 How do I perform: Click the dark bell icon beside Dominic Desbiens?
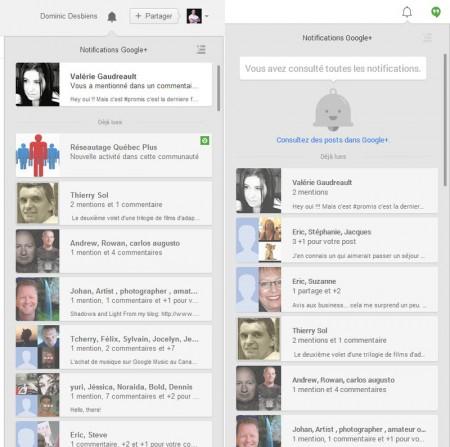click(x=112, y=16)
